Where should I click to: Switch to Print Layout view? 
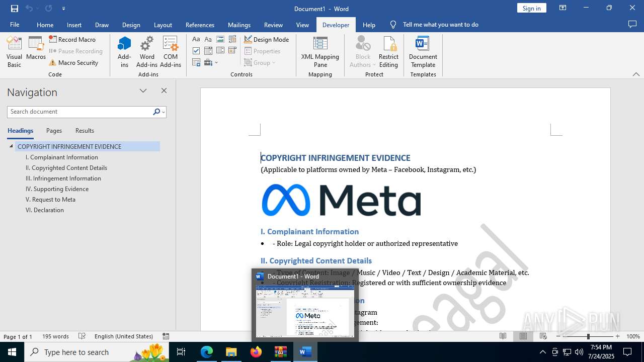pos(523,336)
